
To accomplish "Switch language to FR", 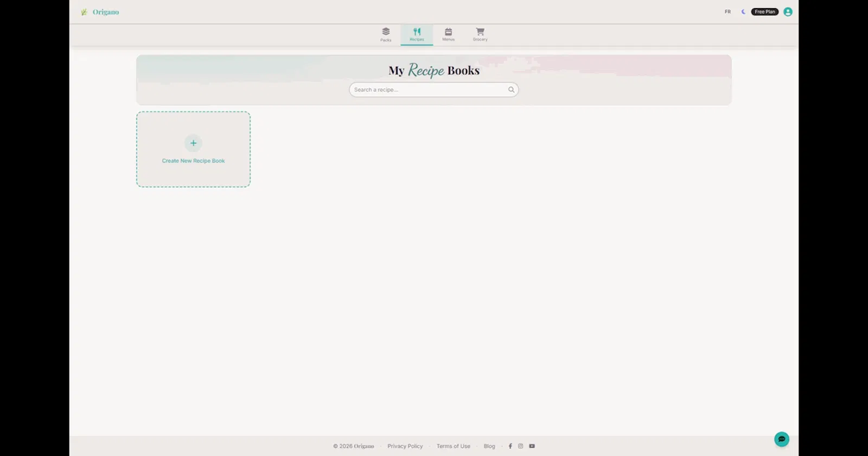I will tap(727, 12).
